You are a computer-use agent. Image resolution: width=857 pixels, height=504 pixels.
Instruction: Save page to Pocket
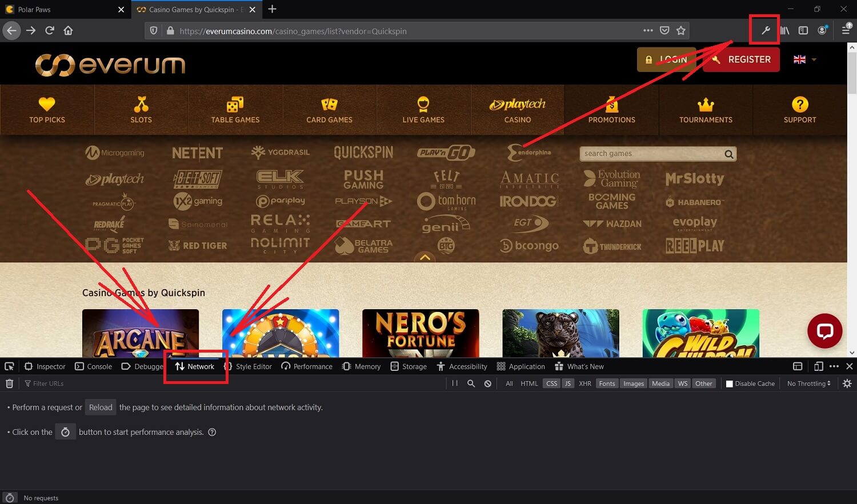tap(664, 31)
